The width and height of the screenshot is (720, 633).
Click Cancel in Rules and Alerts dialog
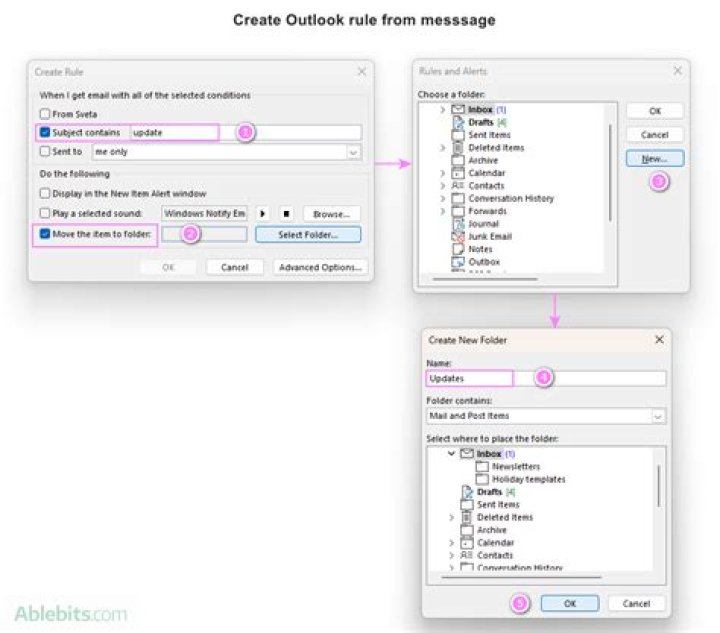[x=655, y=134]
